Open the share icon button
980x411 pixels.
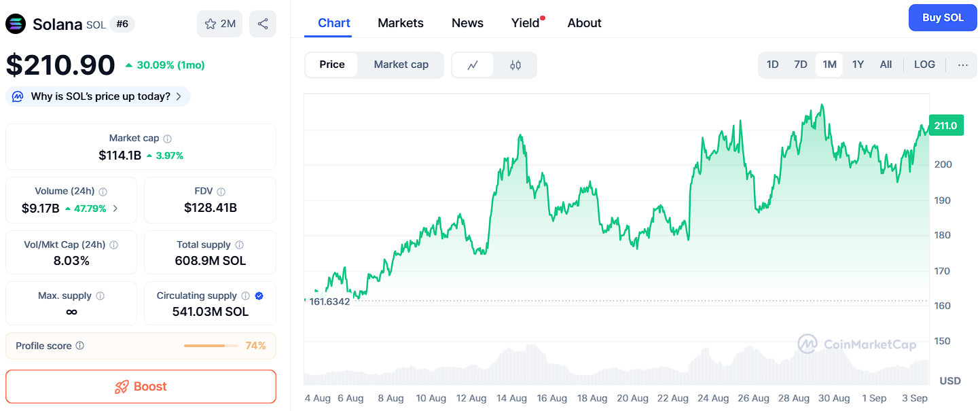coord(263,24)
